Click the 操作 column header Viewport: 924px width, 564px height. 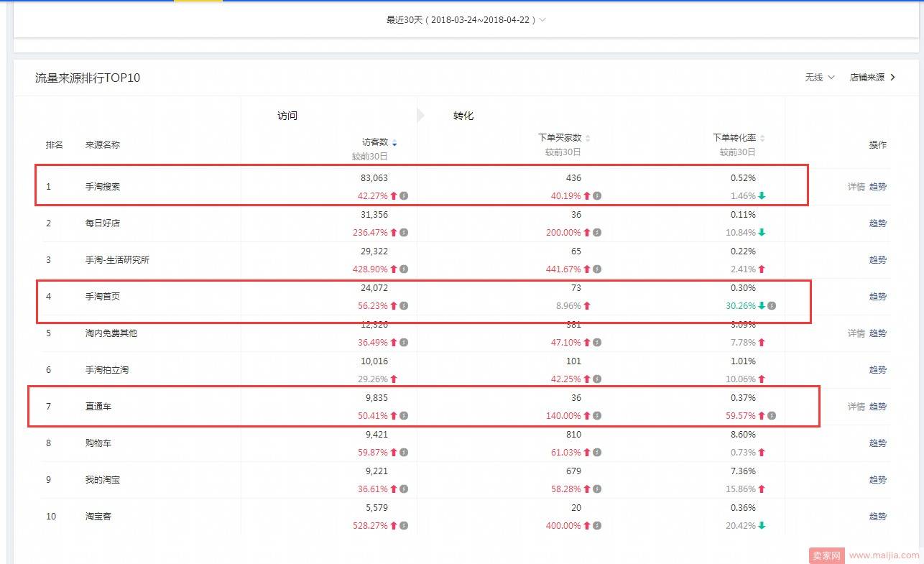878,145
